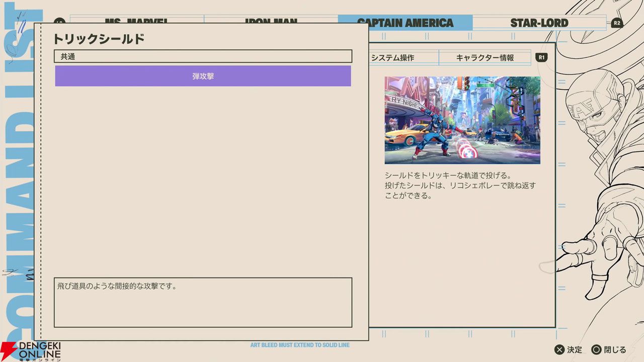Click the 閉じる close label

615,350
